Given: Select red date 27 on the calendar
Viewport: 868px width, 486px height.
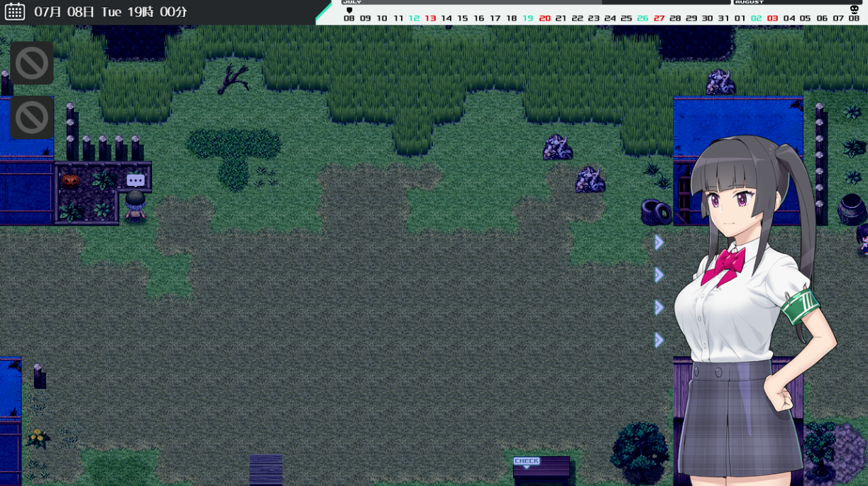Looking at the screenshot, I should point(659,18).
